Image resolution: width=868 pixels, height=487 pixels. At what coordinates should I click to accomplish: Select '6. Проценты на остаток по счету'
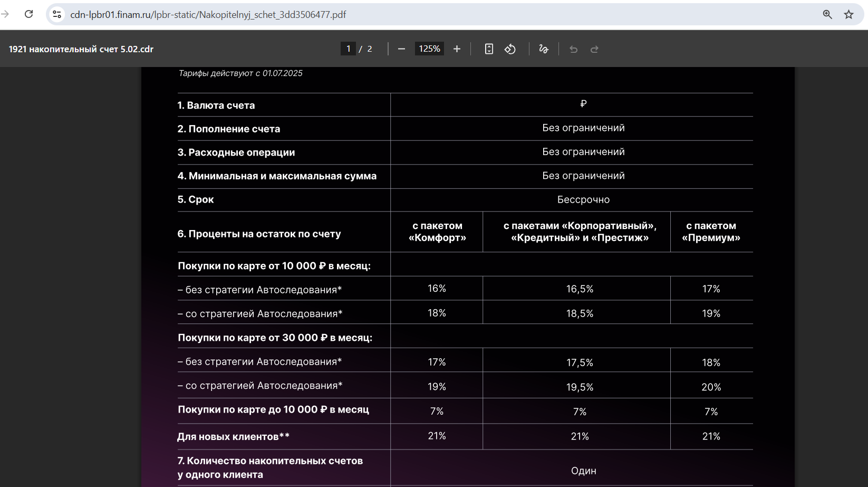[x=259, y=234]
